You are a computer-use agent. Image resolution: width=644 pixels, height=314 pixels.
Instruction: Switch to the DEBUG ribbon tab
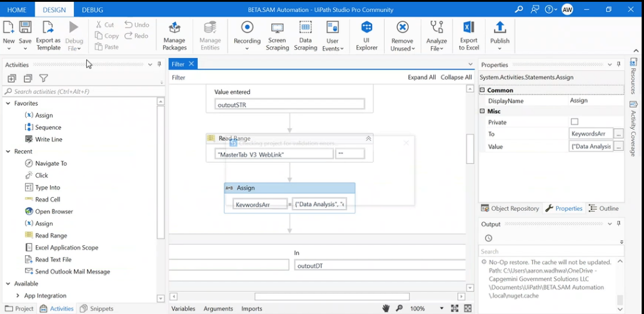93,9
